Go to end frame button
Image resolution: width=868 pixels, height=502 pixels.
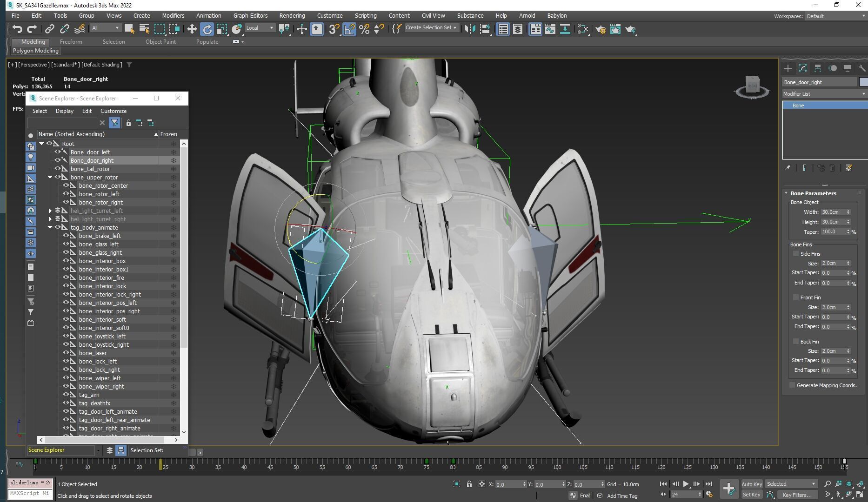coord(708,484)
